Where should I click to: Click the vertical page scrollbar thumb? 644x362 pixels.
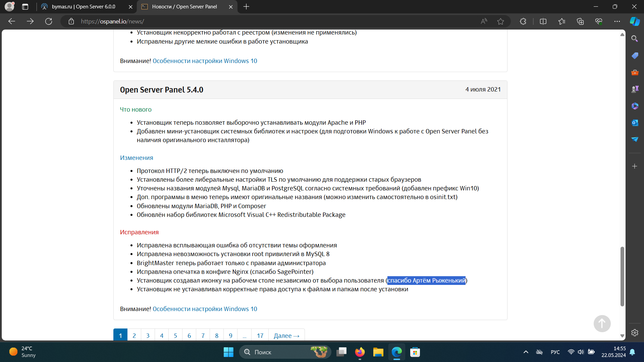click(x=622, y=277)
